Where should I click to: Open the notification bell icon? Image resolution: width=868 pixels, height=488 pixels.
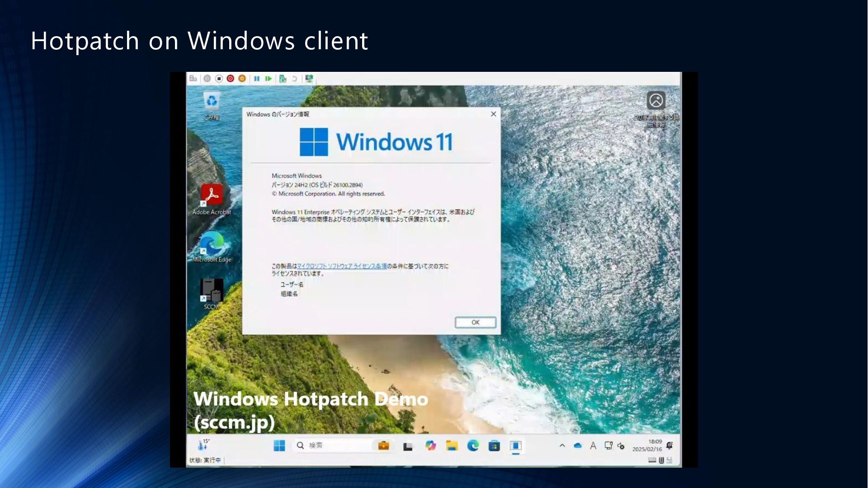click(670, 446)
